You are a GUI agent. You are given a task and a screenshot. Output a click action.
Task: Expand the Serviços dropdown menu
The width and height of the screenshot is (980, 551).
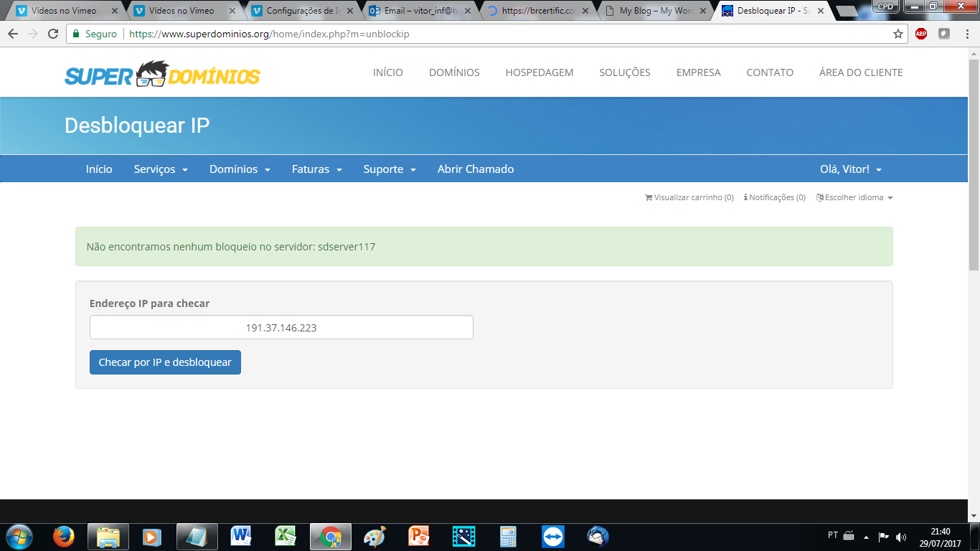click(x=161, y=169)
